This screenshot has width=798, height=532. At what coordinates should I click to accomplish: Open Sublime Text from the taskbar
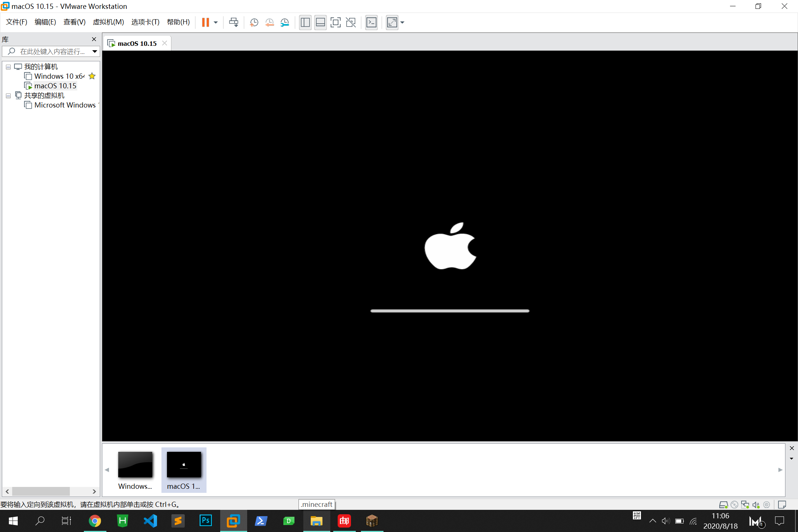coord(178,521)
